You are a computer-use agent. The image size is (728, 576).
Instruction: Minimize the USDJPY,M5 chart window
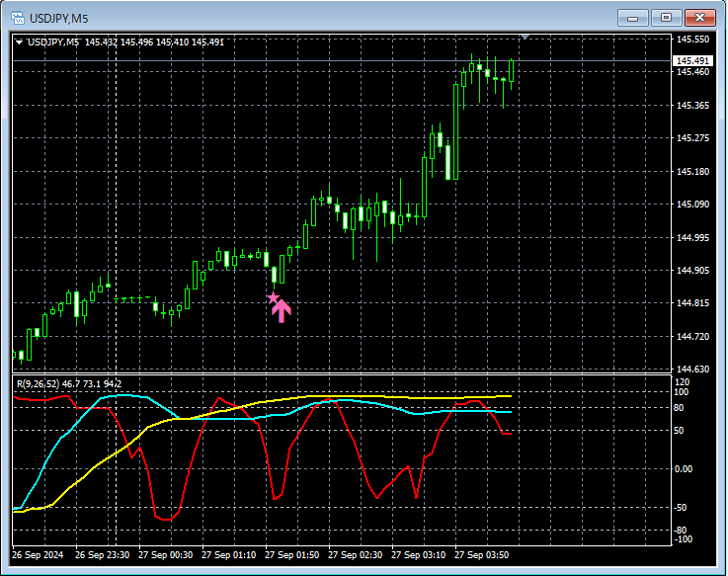pyautogui.click(x=632, y=18)
